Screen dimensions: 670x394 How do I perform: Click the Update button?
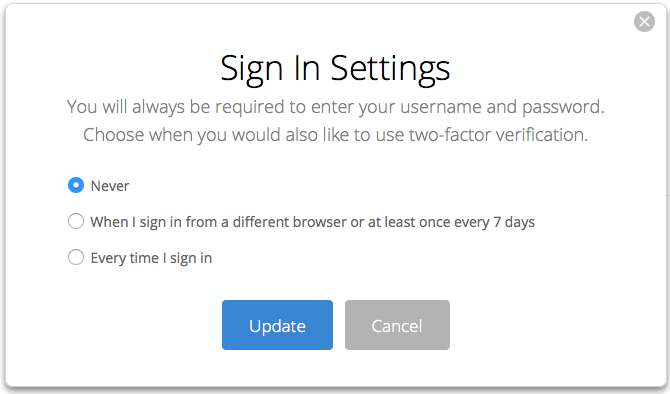[277, 325]
